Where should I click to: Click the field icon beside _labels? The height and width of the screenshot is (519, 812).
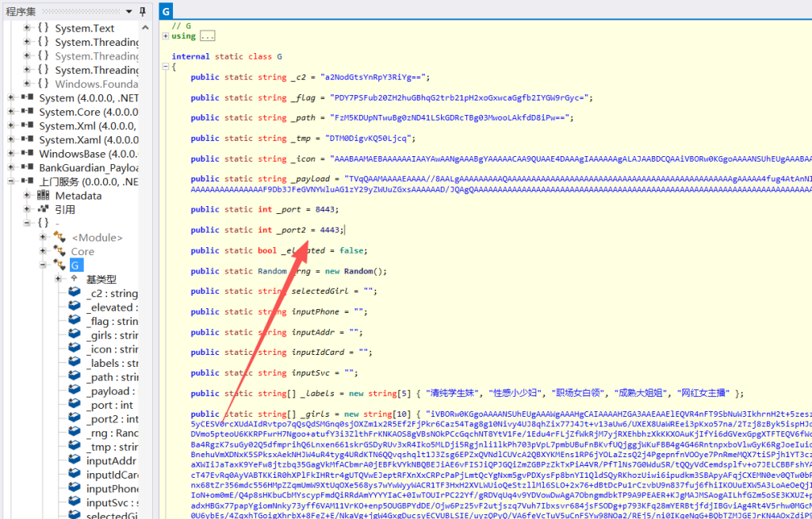[x=75, y=363]
